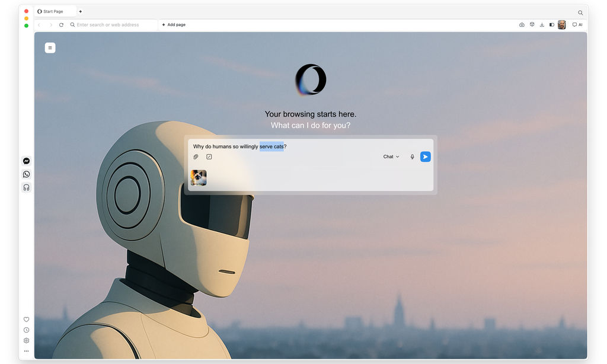The height and width of the screenshot is (364, 607).
Task: Open the music player headphones icon
Action: click(26, 187)
